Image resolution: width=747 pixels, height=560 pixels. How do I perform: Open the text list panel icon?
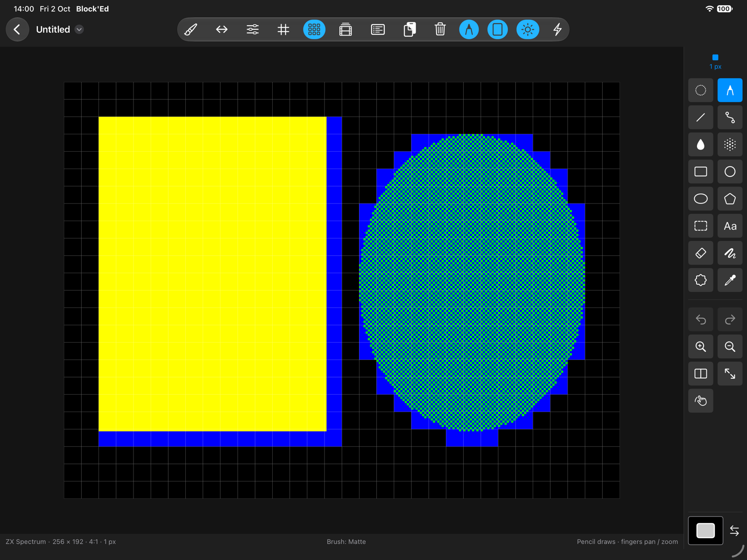[x=378, y=29]
